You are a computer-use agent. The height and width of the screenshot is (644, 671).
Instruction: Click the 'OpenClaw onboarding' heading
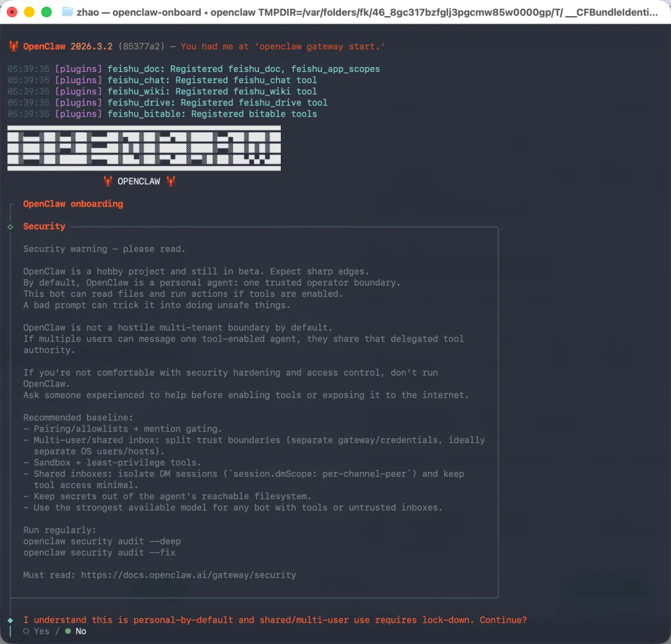pos(73,204)
